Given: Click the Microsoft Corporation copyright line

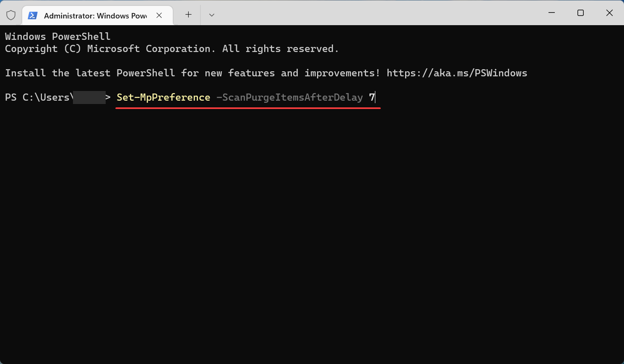Looking at the screenshot, I should (172, 49).
